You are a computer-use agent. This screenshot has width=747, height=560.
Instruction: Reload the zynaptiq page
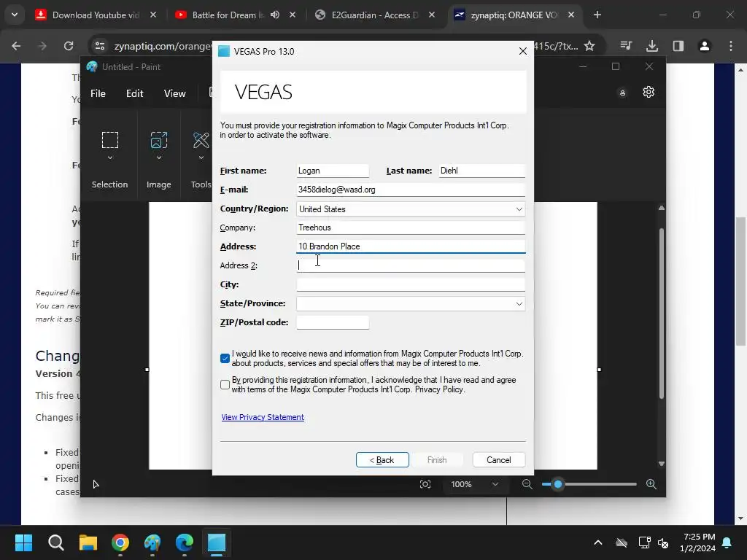[x=69, y=46]
